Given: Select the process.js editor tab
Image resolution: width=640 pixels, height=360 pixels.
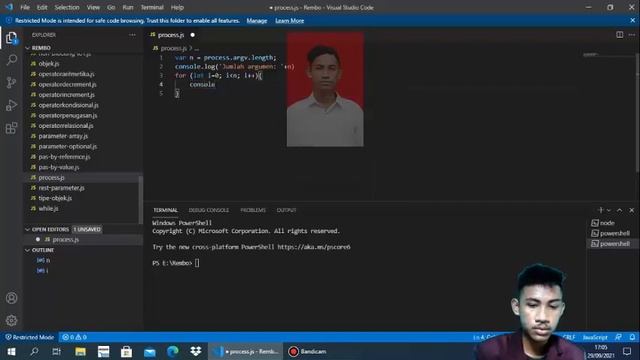Looking at the screenshot, I should (x=172, y=35).
